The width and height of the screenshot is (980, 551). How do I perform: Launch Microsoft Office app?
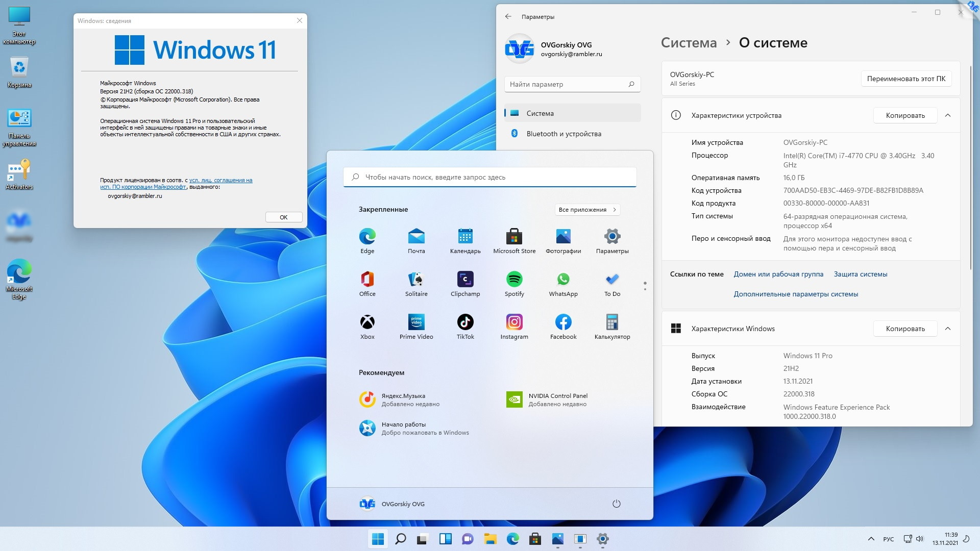pos(367,278)
